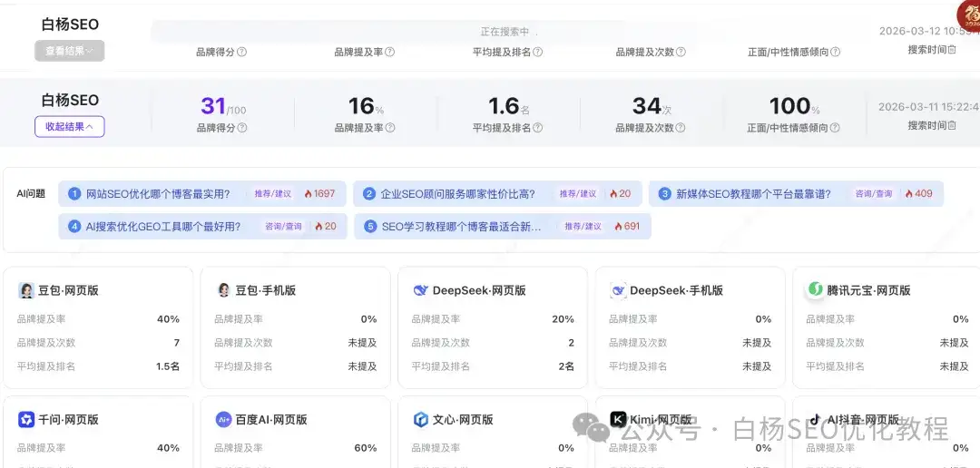980x468 pixels.
Task: Click help icon next to 平均提及排名 in searching row
Action: 537,53
